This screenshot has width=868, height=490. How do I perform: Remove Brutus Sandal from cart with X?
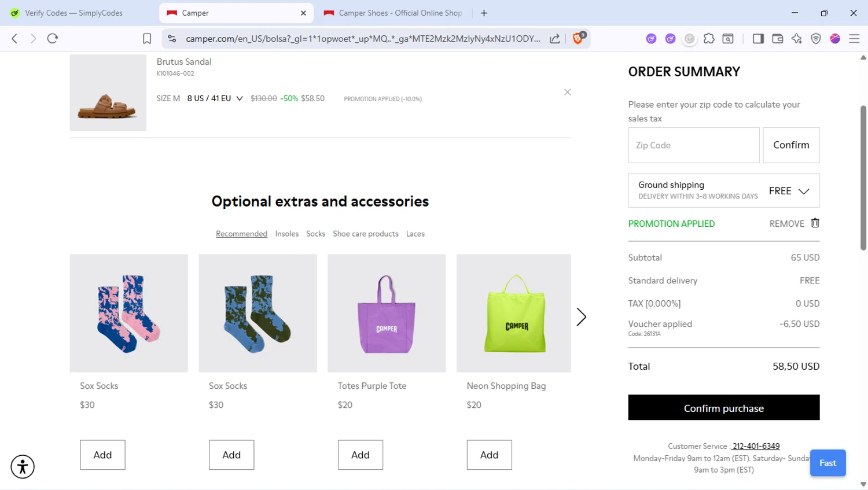click(568, 92)
